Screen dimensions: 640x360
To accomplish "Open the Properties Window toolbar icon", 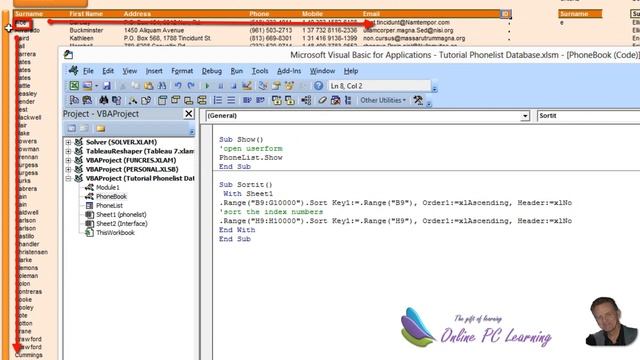I will [x=276, y=86].
